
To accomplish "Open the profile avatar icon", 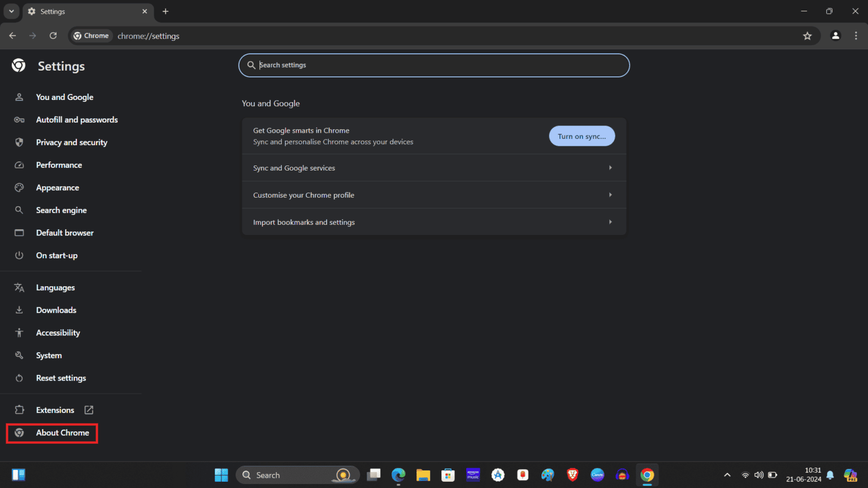I will tap(835, 36).
